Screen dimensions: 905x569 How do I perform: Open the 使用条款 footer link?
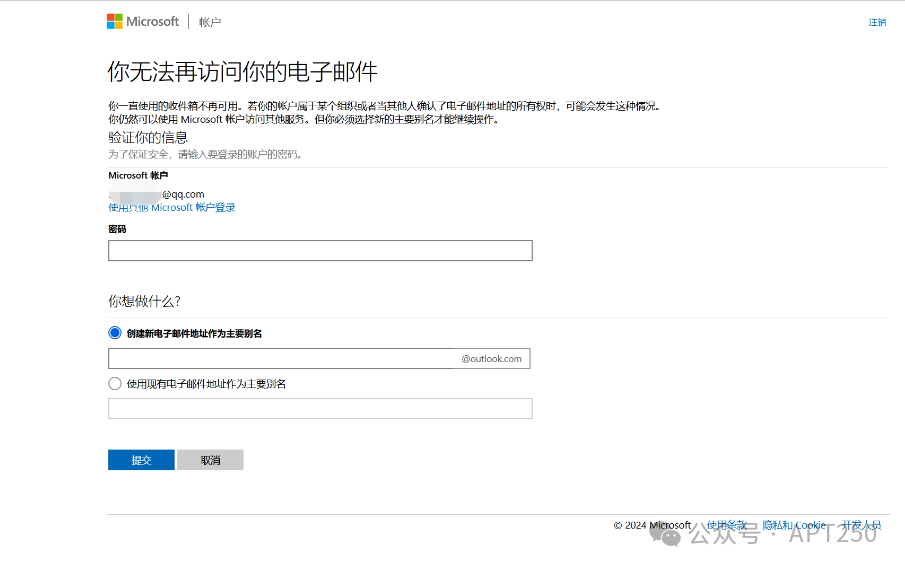click(x=727, y=525)
